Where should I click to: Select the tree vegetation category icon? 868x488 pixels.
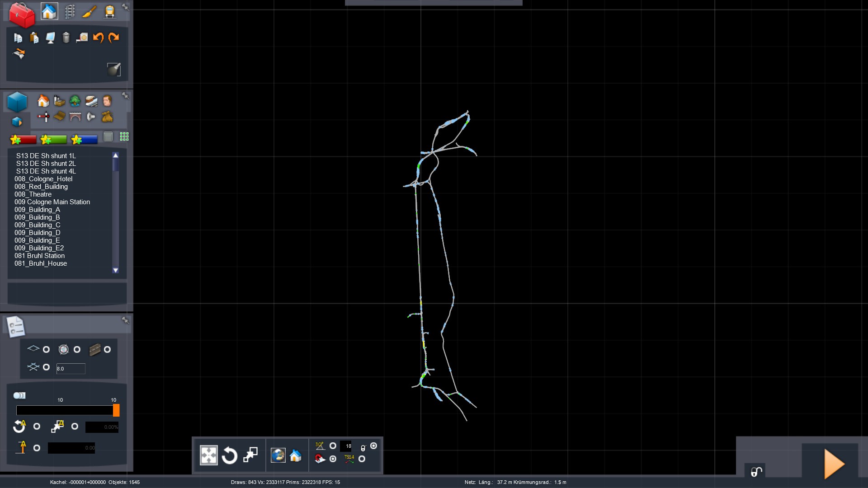[75, 101]
